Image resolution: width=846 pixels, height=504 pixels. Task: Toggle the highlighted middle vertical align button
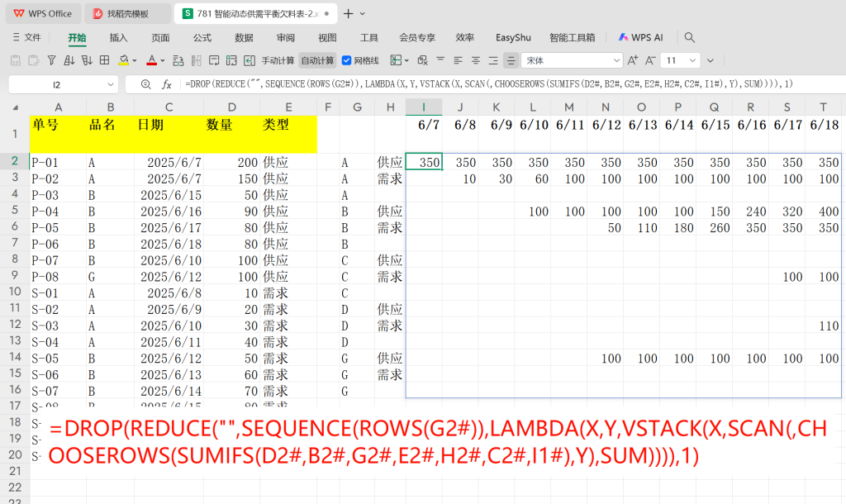tap(511, 60)
